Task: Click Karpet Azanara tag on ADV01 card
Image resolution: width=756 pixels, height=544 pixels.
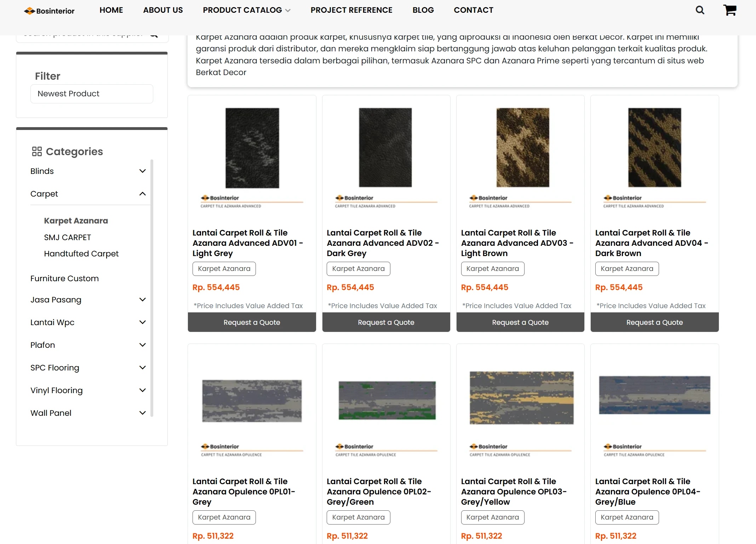Action: coord(224,269)
